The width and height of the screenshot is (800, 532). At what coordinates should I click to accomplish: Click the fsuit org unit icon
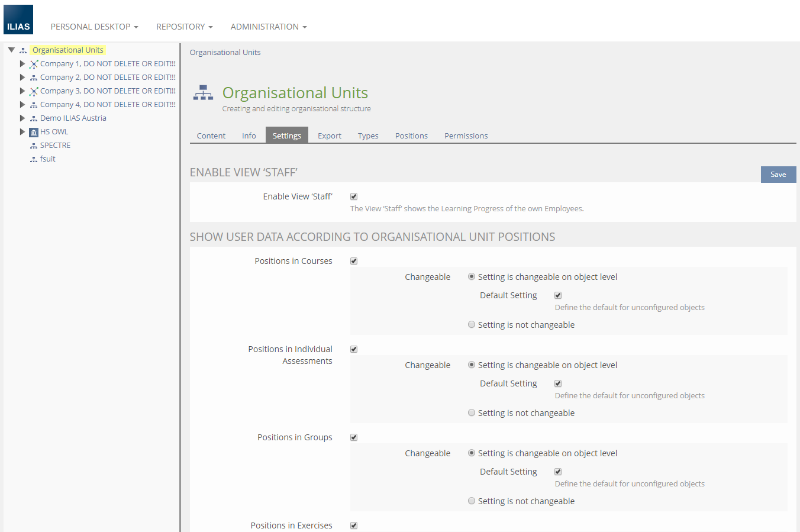pyautogui.click(x=34, y=159)
